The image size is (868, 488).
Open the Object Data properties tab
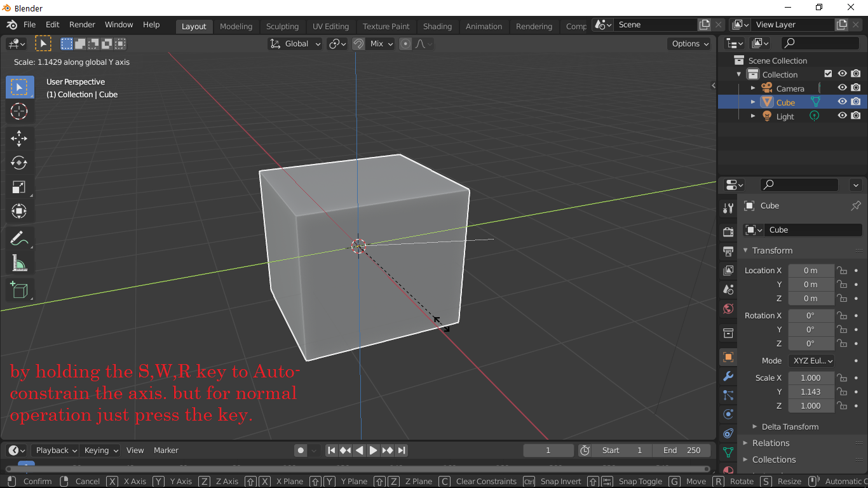728,452
